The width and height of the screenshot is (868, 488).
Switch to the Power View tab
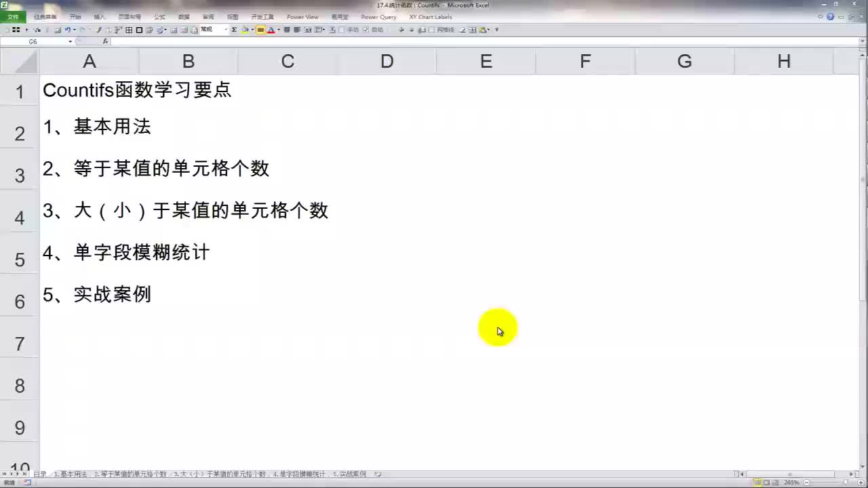(x=302, y=17)
